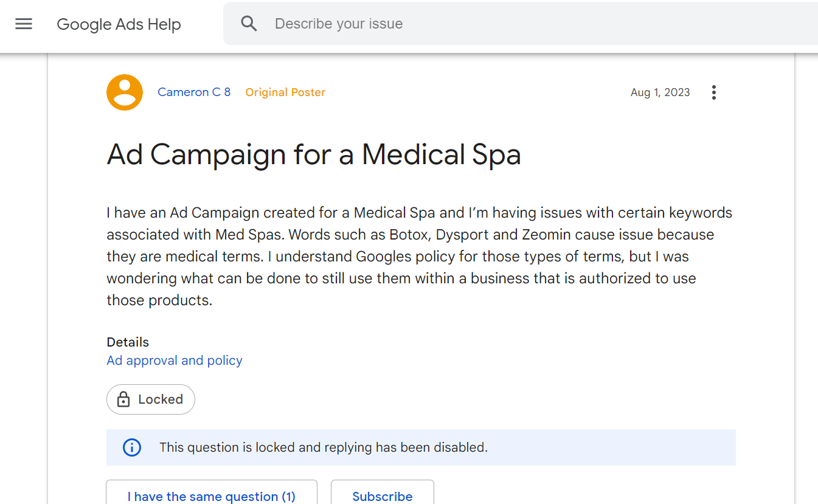Click the thread title Ad Campaign for a Medical Spa

click(x=314, y=154)
